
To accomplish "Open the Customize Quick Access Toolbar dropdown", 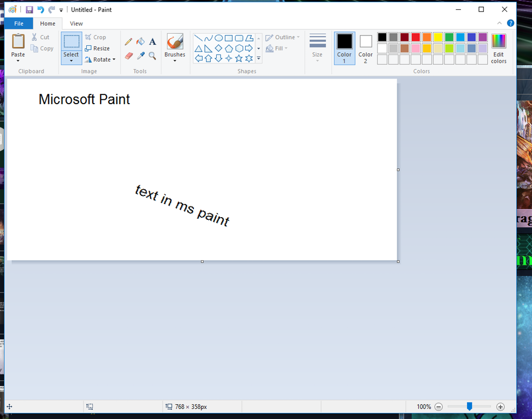I will pyautogui.click(x=61, y=10).
